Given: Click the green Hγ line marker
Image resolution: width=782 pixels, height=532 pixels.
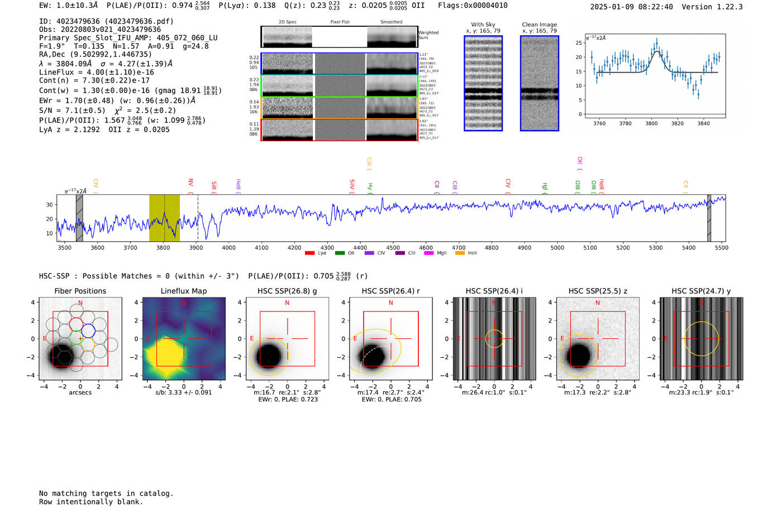Looking at the screenshot, I should pyautogui.click(x=370, y=188).
